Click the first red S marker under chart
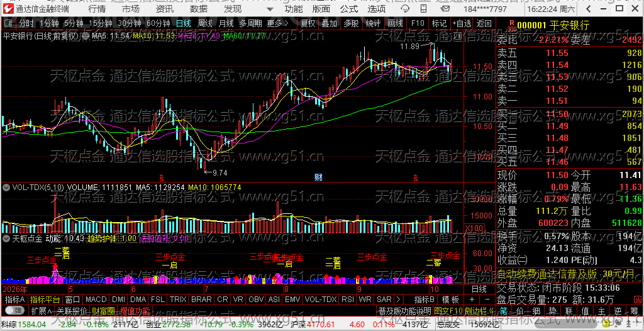The width and height of the screenshot is (644, 331). pos(162,177)
